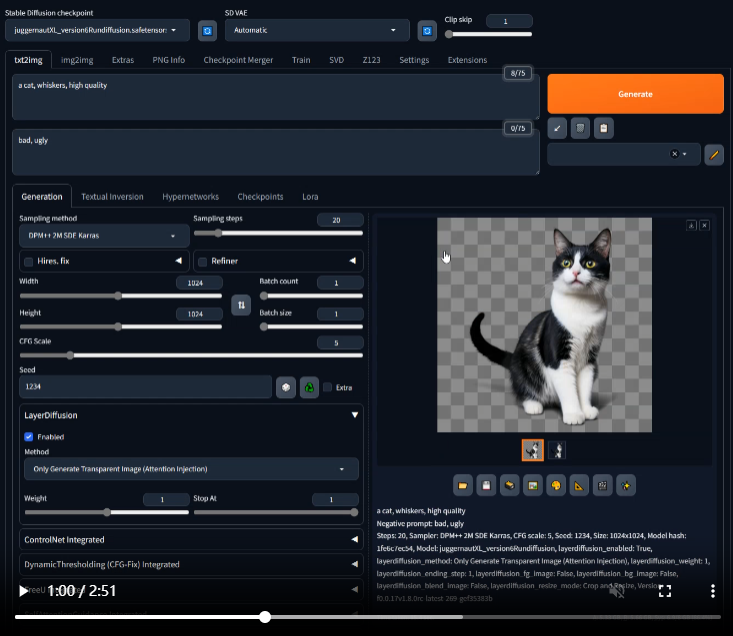
Task: Open the SD VAE Automatic dropdown
Action: tap(317, 30)
